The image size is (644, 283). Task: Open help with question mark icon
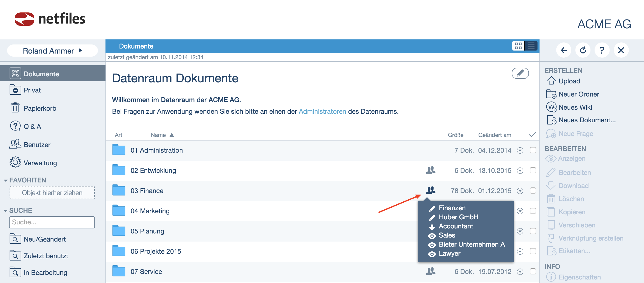(602, 50)
